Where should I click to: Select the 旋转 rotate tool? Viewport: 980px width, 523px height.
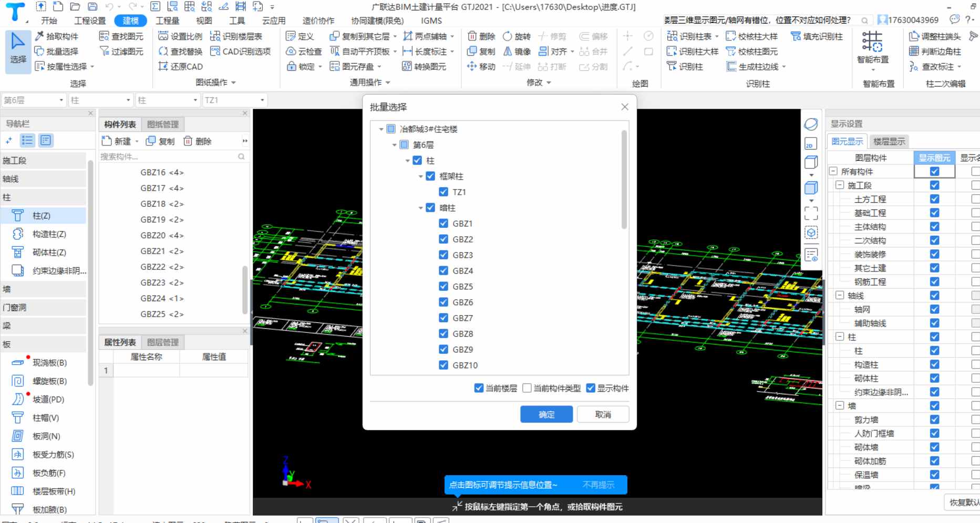[x=517, y=36]
